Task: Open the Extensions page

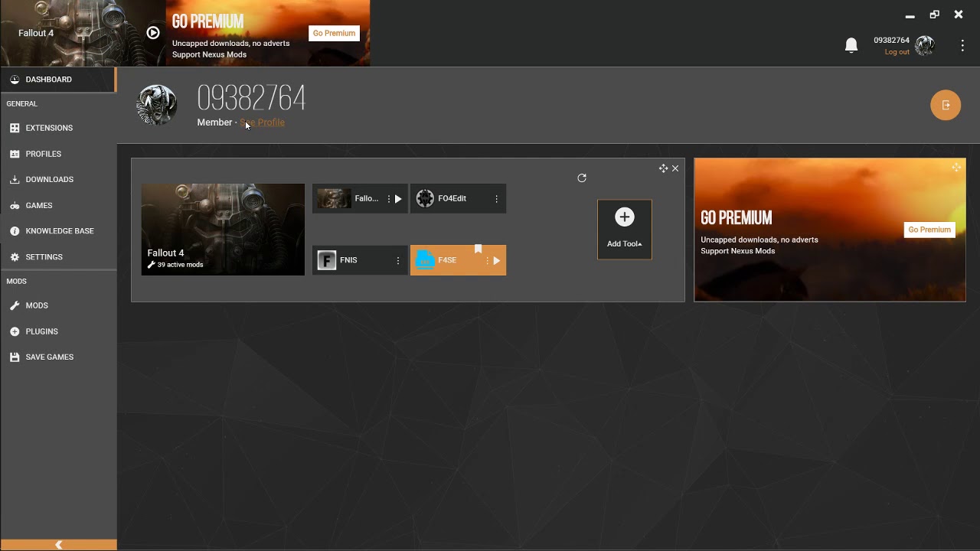Action: 57,128
